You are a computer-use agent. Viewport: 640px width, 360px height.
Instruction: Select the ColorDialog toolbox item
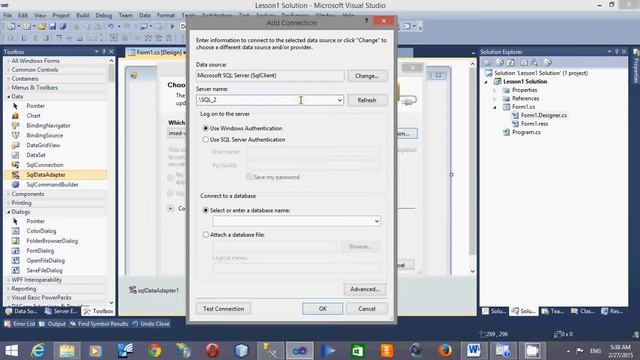(x=41, y=231)
